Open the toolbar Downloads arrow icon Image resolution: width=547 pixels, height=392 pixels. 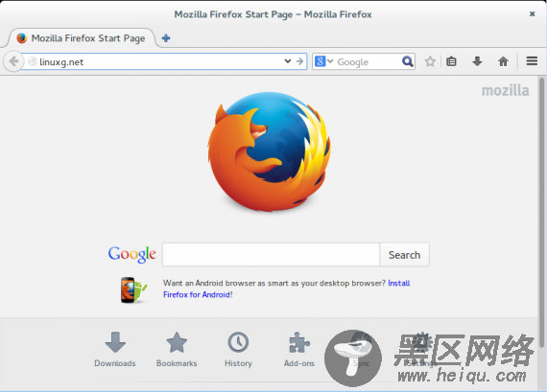tap(477, 61)
